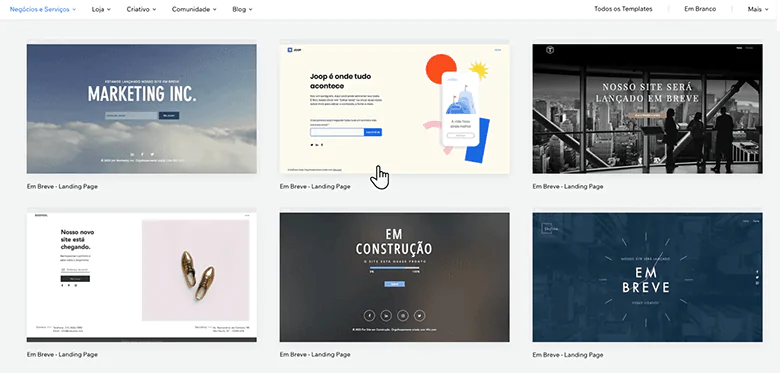780x373 pixels.
Task: Expand the Criativo category menu
Action: (x=141, y=9)
